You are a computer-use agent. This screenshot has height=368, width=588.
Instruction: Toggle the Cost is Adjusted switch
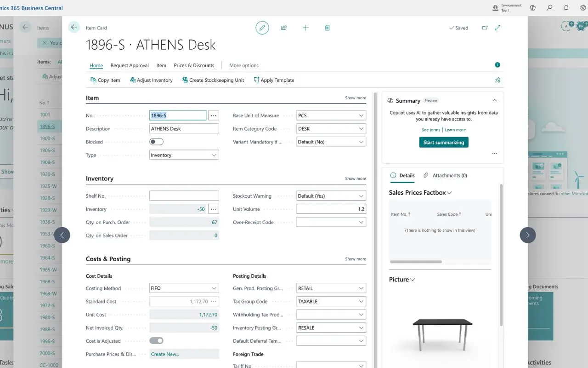pyautogui.click(x=156, y=341)
